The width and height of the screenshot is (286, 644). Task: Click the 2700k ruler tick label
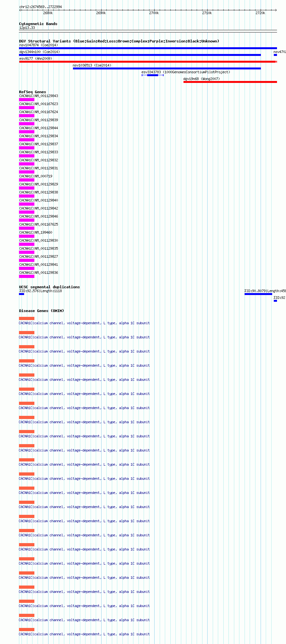point(154,13)
